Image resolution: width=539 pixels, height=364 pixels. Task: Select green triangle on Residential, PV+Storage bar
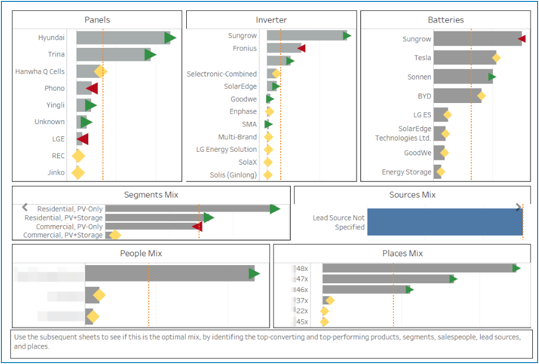(x=209, y=217)
